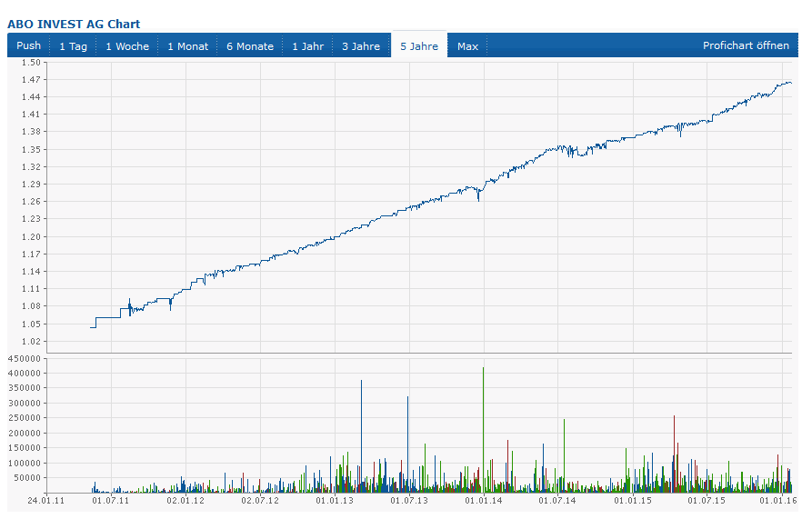Switch chart to 1 Woche
This screenshot has height=519, width=812.
click(x=127, y=46)
